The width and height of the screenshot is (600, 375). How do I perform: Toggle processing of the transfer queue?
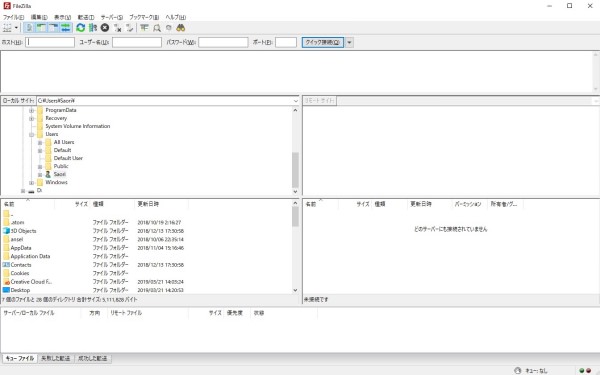coord(93,28)
